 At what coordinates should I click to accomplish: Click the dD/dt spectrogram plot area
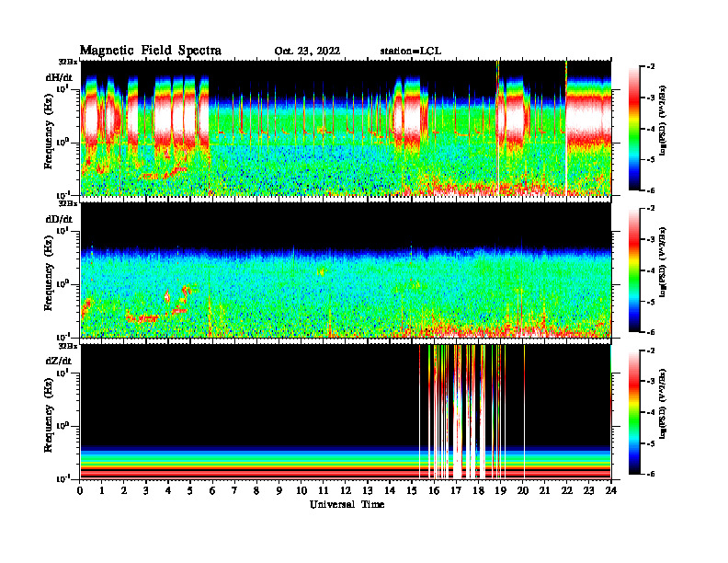346,270
